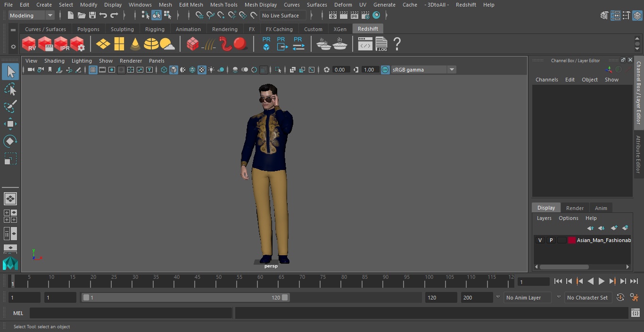Open the Channels menu in Channel Box

pos(546,80)
